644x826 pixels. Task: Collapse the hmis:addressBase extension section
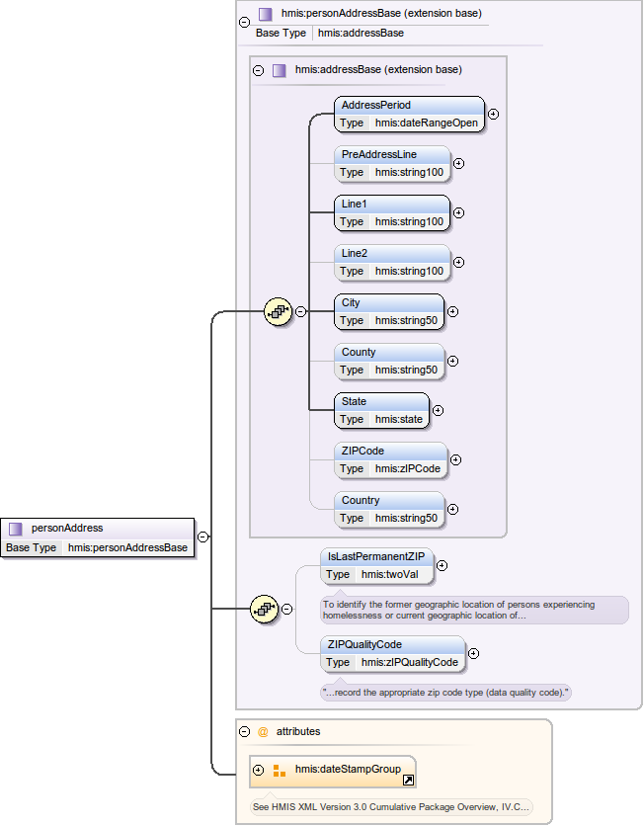point(259,70)
